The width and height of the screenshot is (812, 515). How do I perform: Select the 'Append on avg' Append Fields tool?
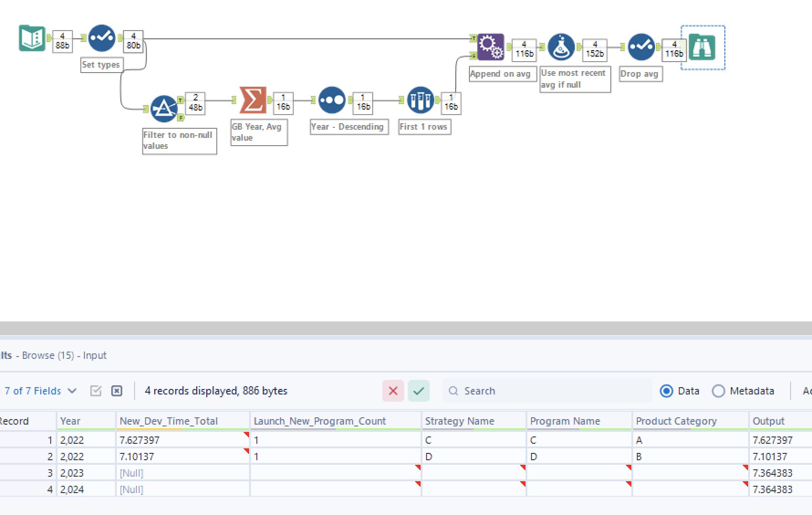(490, 47)
